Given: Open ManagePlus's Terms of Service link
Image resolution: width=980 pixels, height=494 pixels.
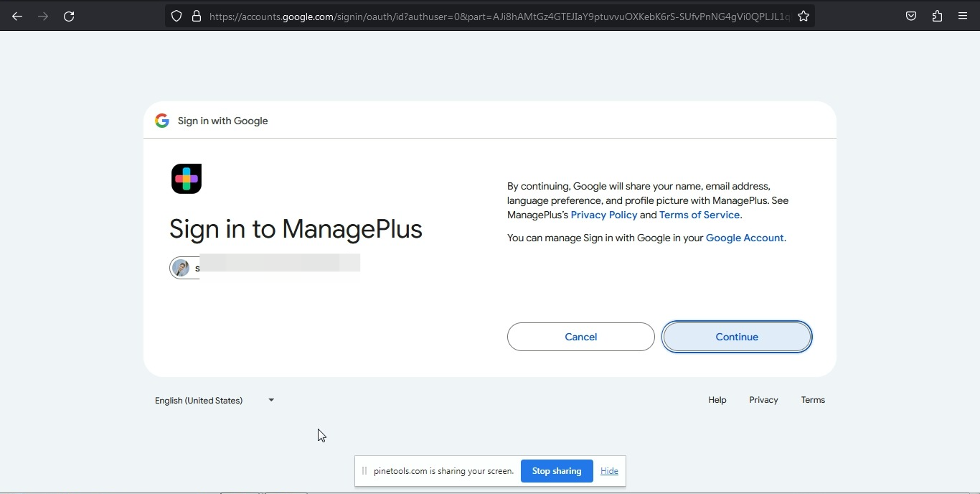Looking at the screenshot, I should [699, 215].
